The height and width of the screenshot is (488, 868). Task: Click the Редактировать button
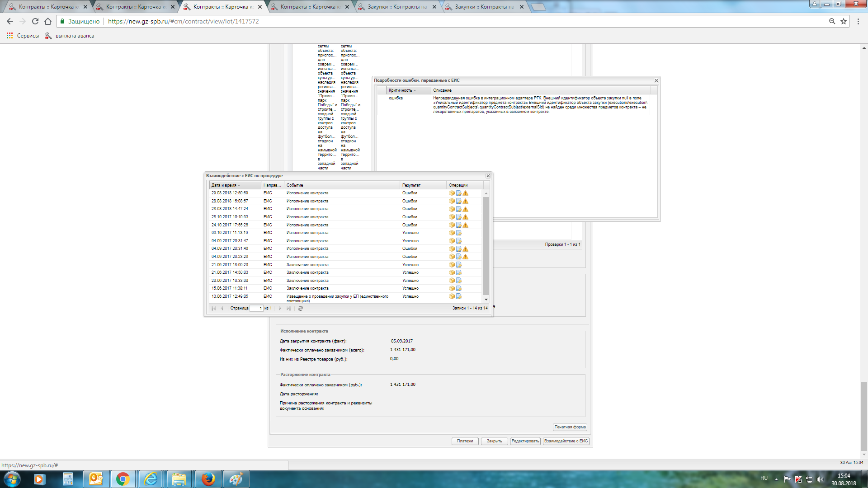click(x=525, y=441)
